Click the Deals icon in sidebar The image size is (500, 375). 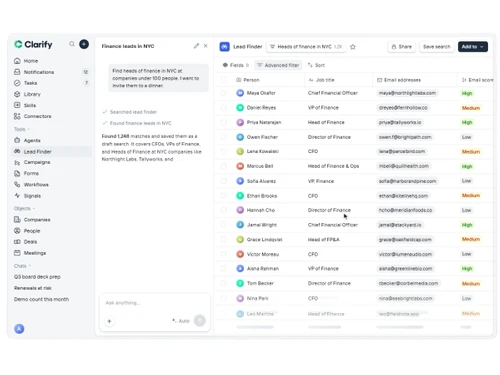[x=17, y=242]
